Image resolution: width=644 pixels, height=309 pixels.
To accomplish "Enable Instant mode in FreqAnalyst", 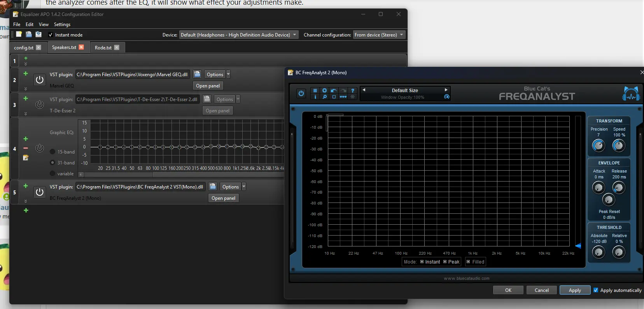I will [422, 262].
